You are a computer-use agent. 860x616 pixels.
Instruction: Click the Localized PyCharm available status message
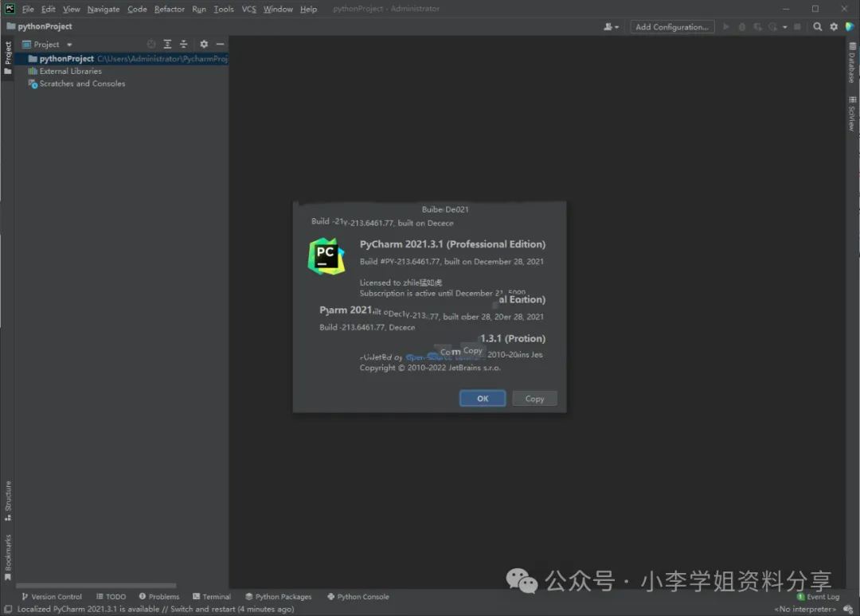pyautogui.click(x=156, y=609)
